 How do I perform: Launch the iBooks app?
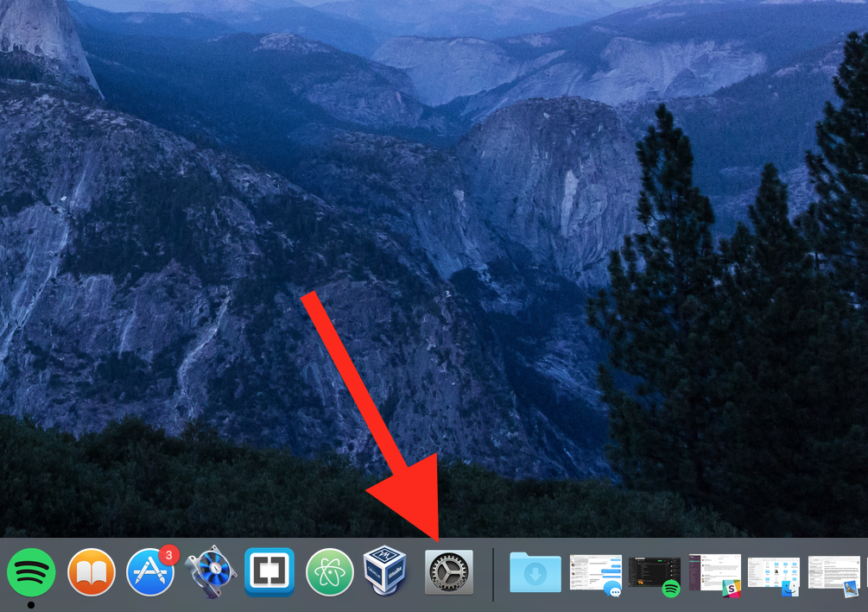(x=92, y=572)
